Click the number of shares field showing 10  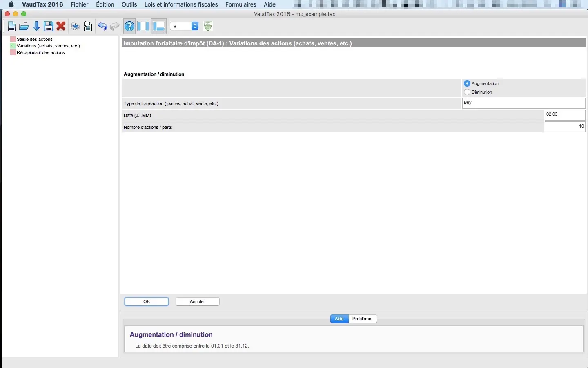[565, 127]
